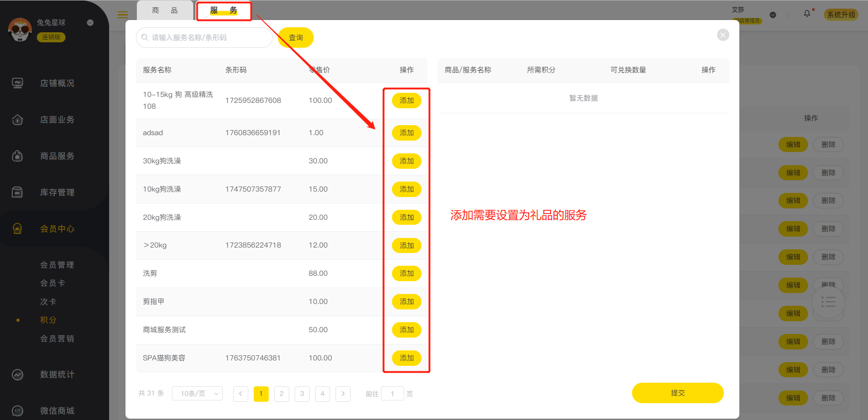Add the SPA猫狗美容 service
The width and height of the screenshot is (868, 420).
pos(406,358)
